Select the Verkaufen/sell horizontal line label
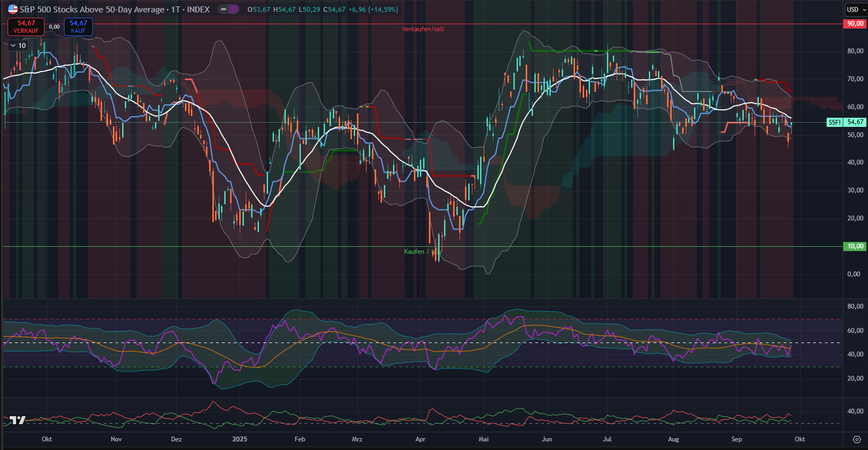Screen dimensions: 868x450 click(423, 29)
